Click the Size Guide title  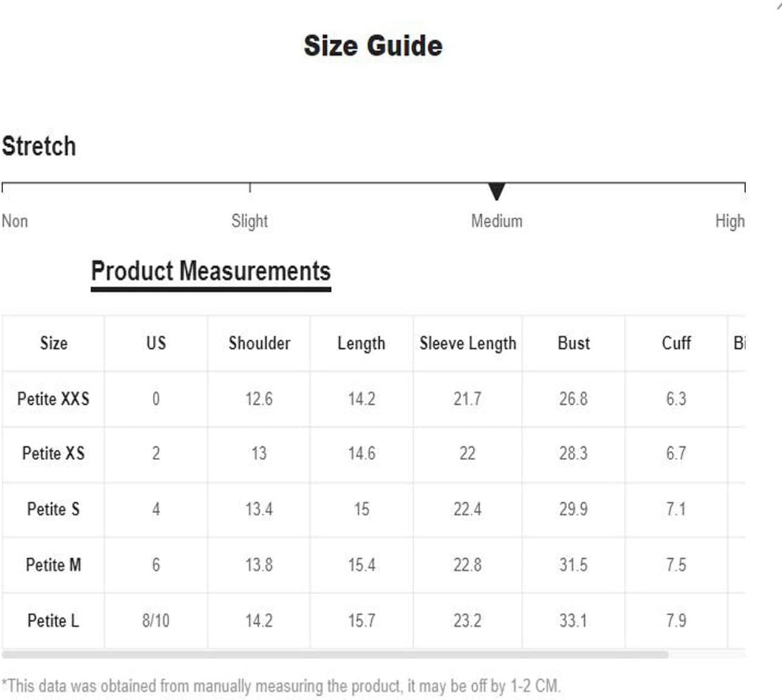pyautogui.click(x=373, y=46)
